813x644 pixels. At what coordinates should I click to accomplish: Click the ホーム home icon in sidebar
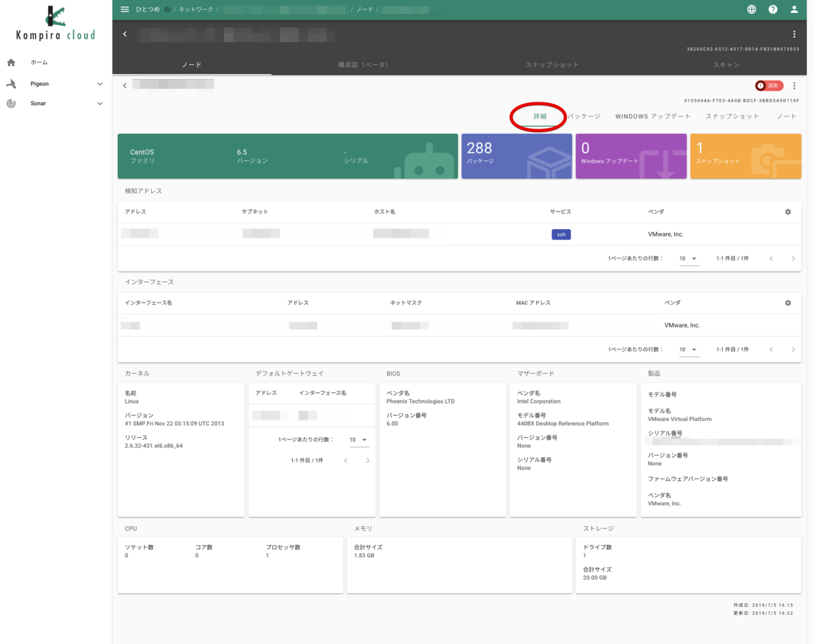click(11, 62)
